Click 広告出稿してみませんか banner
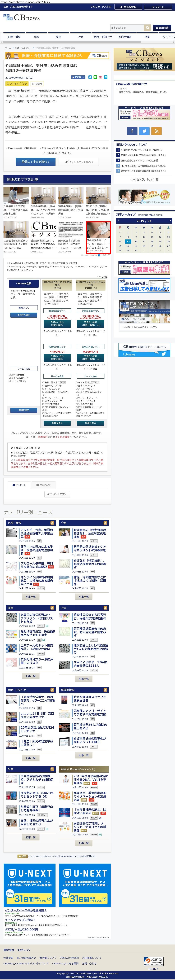Viewport: 175px width, 980px height. pos(144,286)
